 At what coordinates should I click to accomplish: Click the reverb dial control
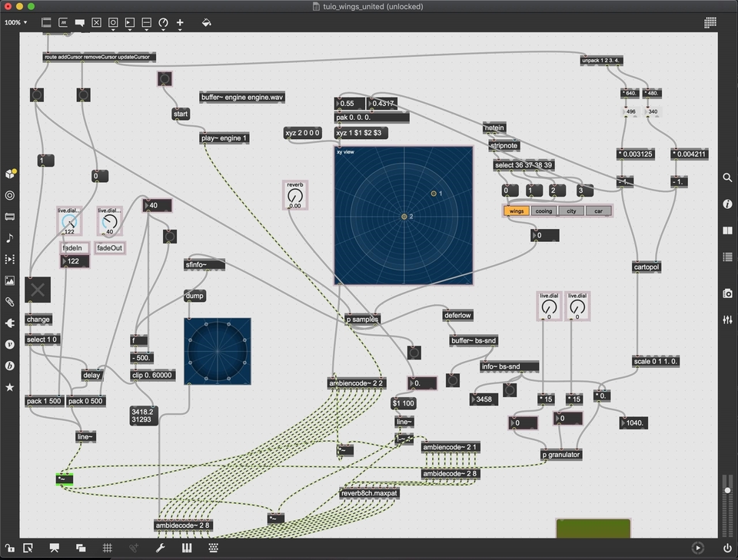[x=295, y=197]
